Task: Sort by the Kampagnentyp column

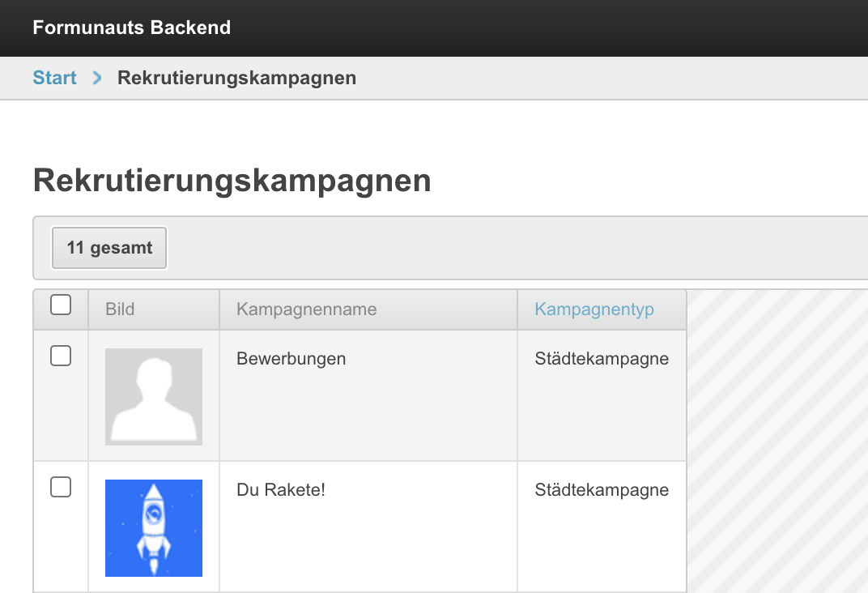Action: [x=594, y=309]
